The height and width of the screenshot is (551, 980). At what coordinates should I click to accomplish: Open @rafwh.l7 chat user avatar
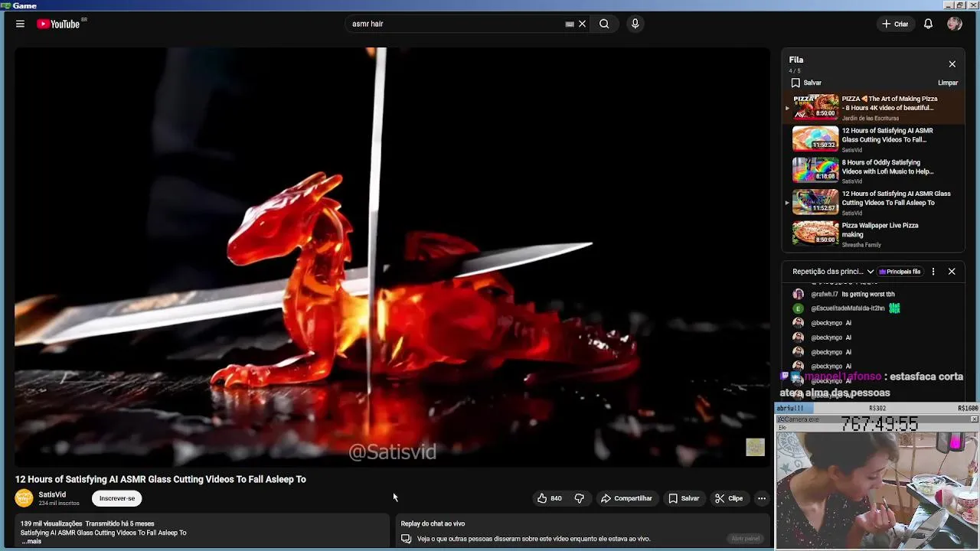(798, 294)
